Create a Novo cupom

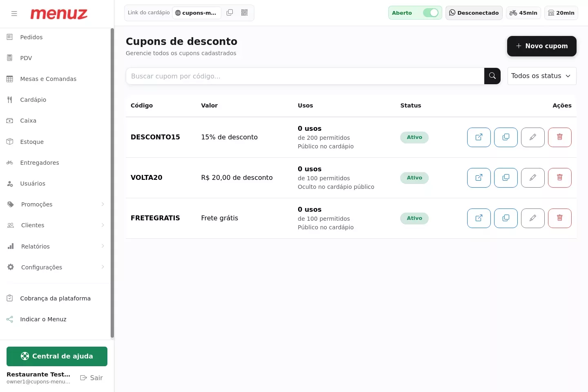coord(541,46)
